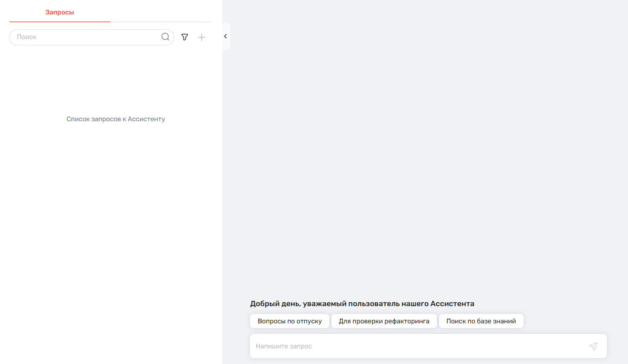This screenshot has height=364, width=628.
Task: Click the Добрый день greeting heading
Action: (x=362, y=304)
